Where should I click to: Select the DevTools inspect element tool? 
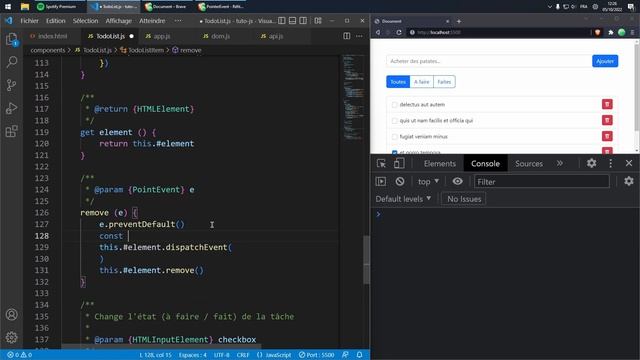click(x=381, y=163)
